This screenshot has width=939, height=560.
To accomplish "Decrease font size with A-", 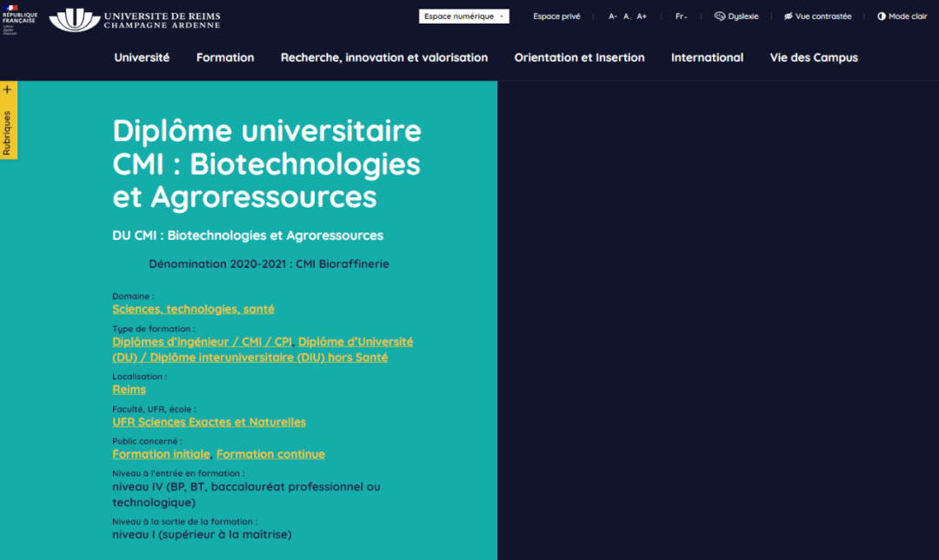I will pyautogui.click(x=612, y=17).
